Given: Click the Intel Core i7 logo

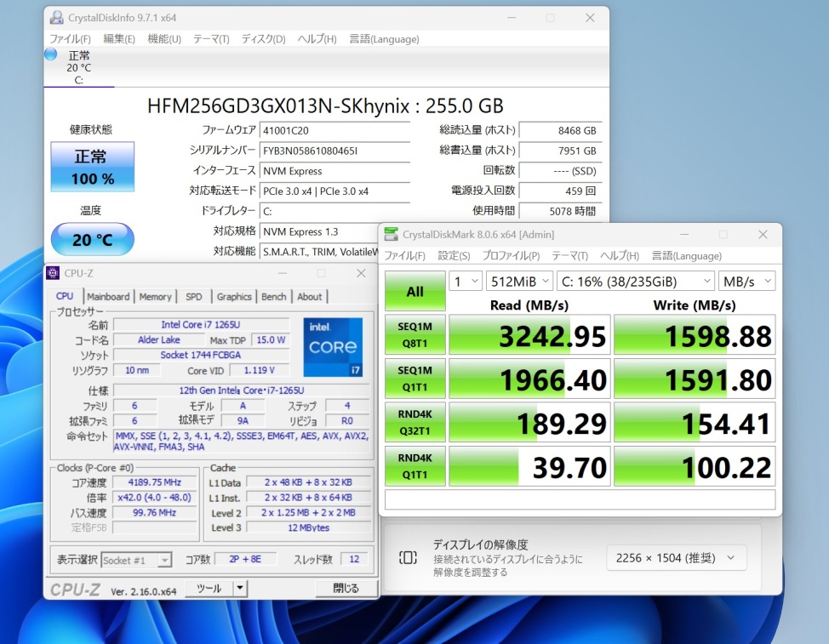Looking at the screenshot, I should pos(333,346).
